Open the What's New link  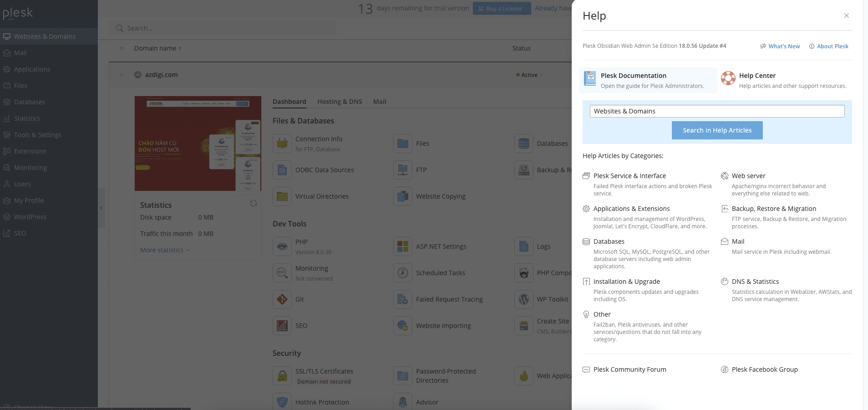click(x=783, y=46)
